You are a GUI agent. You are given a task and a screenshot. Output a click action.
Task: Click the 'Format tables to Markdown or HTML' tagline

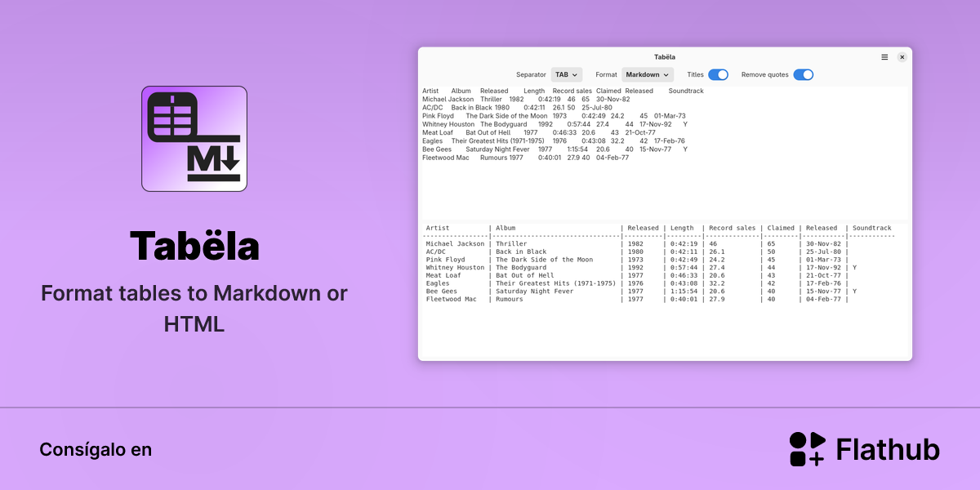coord(194,309)
